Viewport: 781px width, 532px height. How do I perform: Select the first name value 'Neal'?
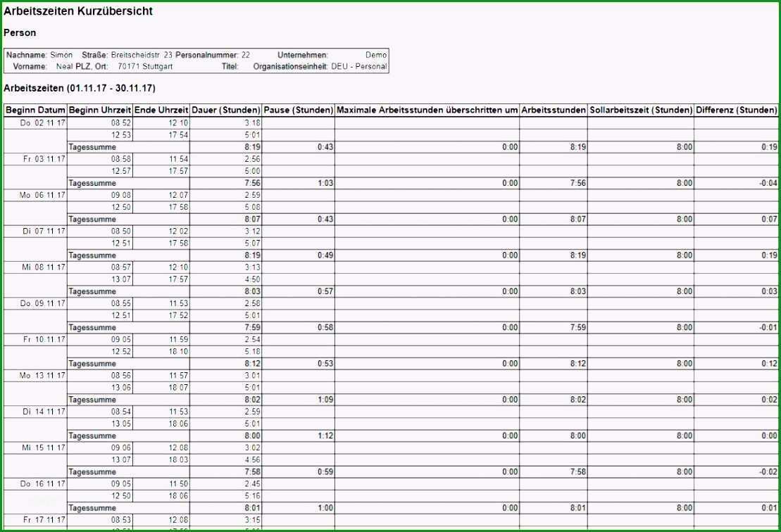coord(64,66)
